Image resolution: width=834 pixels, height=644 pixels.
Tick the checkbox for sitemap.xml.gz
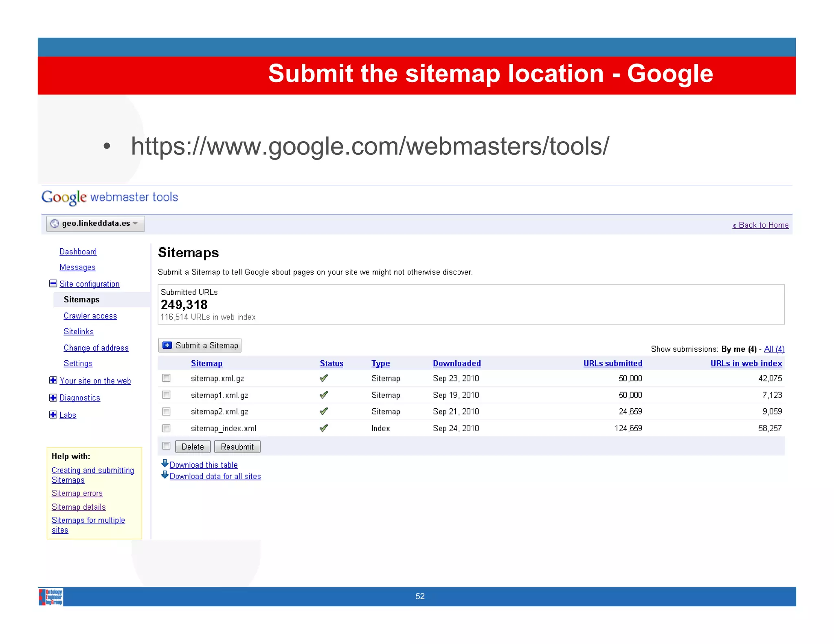[166, 378]
